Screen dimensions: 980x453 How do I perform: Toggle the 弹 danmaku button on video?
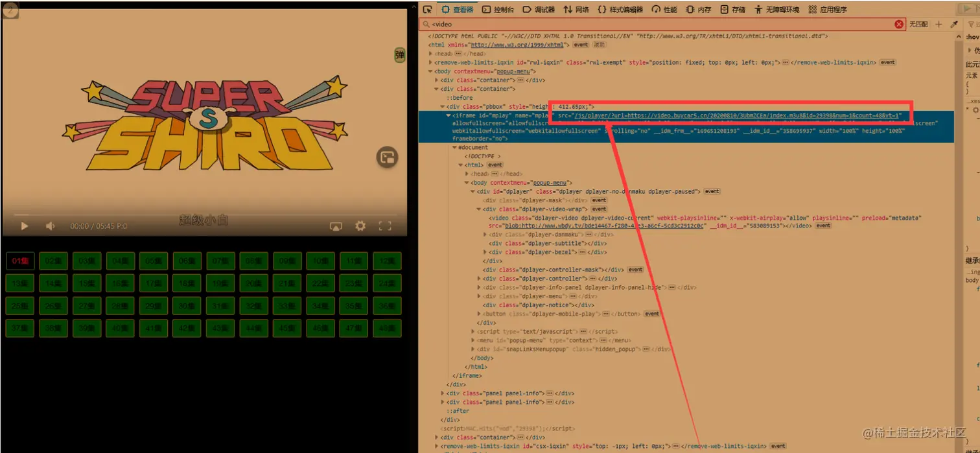click(400, 55)
